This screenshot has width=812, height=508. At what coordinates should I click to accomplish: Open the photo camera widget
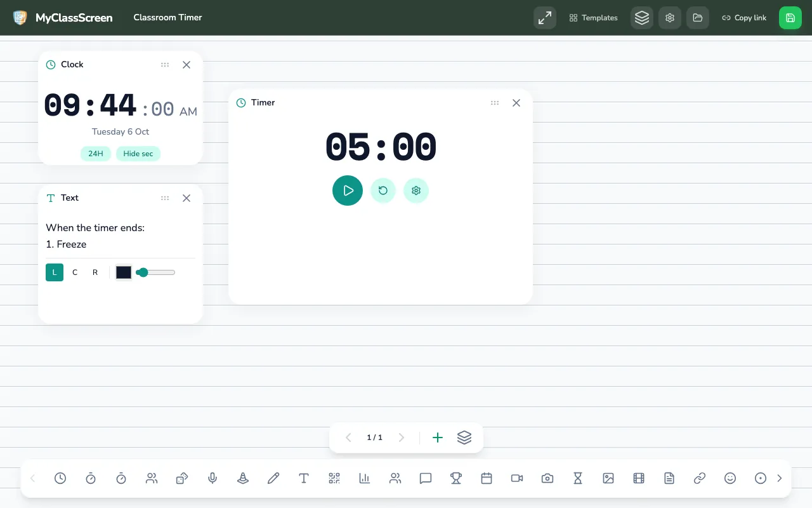pos(547,478)
